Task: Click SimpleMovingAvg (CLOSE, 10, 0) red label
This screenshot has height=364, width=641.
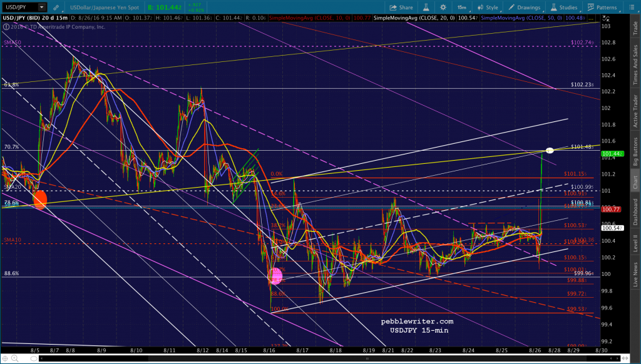Action: 309,18
